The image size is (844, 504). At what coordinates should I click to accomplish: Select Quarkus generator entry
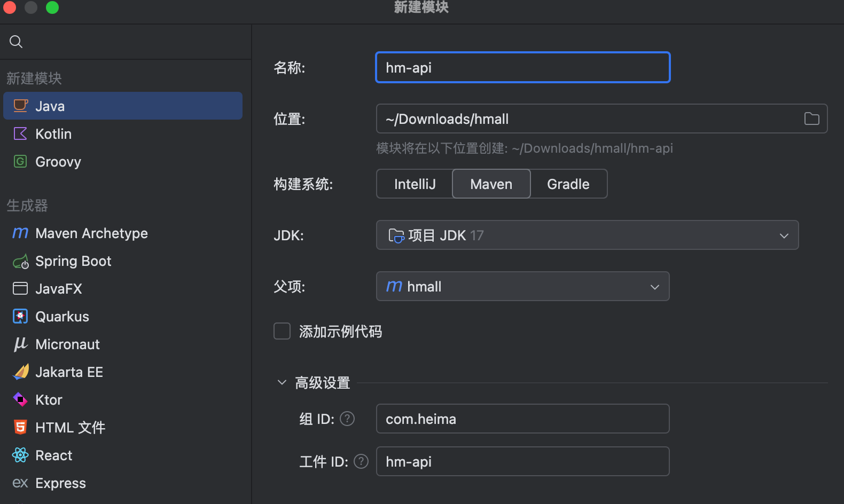[x=123, y=316]
